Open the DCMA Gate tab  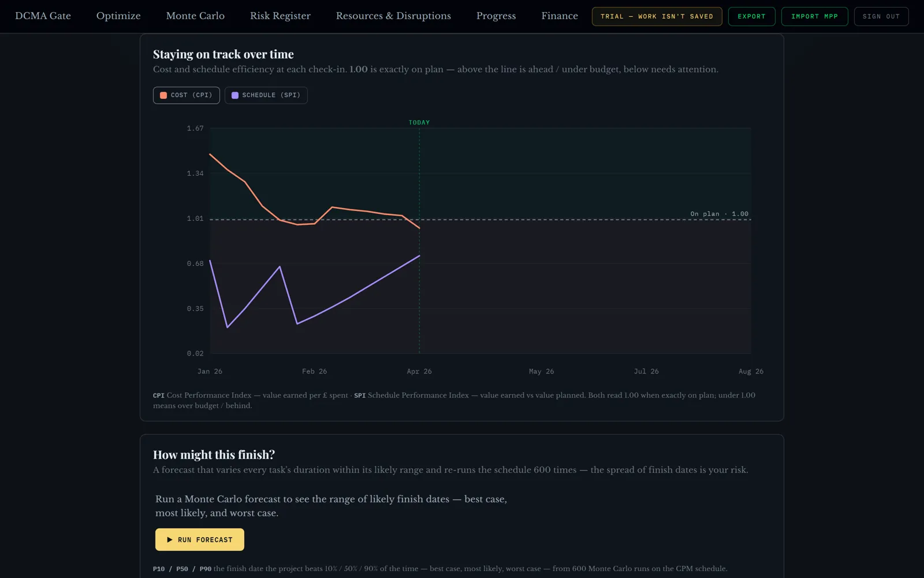(43, 16)
